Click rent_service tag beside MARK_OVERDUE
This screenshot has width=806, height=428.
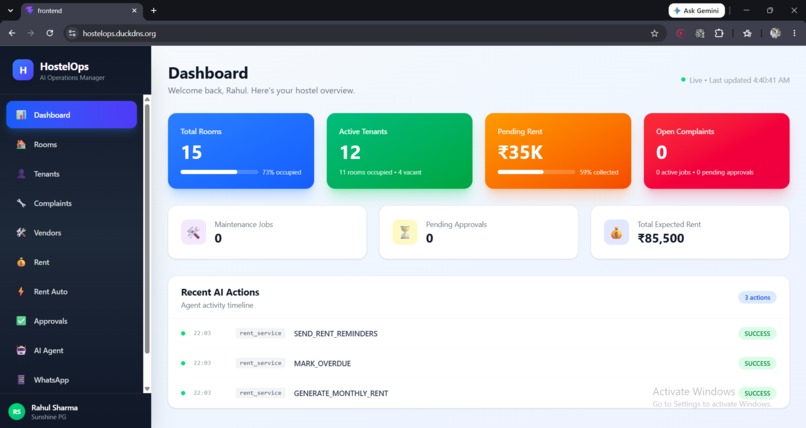pos(261,363)
